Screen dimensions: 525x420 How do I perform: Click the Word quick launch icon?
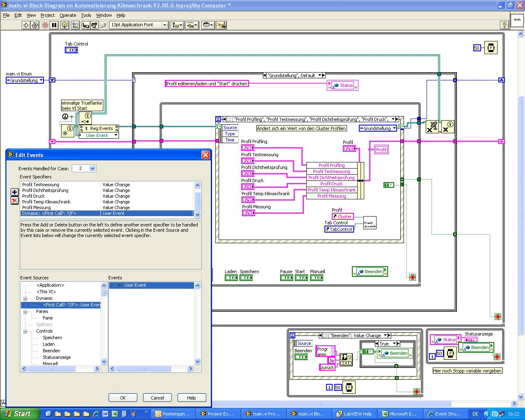[x=105, y=414]
